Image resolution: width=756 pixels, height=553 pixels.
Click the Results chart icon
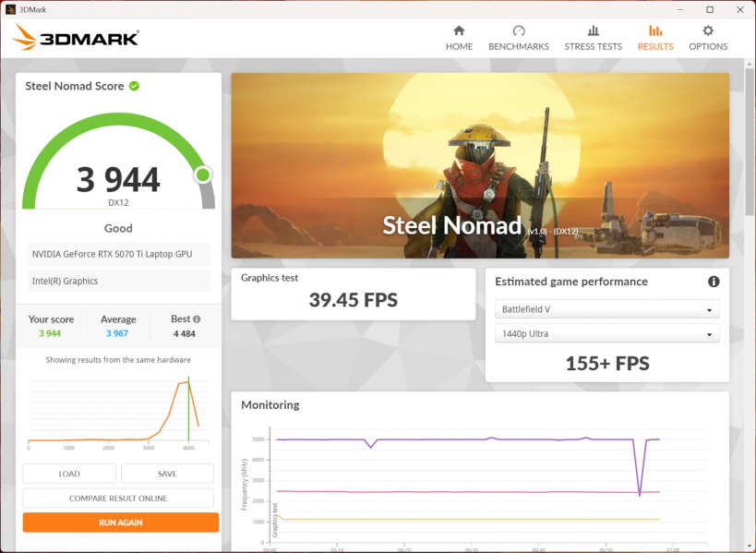point(655,30)
